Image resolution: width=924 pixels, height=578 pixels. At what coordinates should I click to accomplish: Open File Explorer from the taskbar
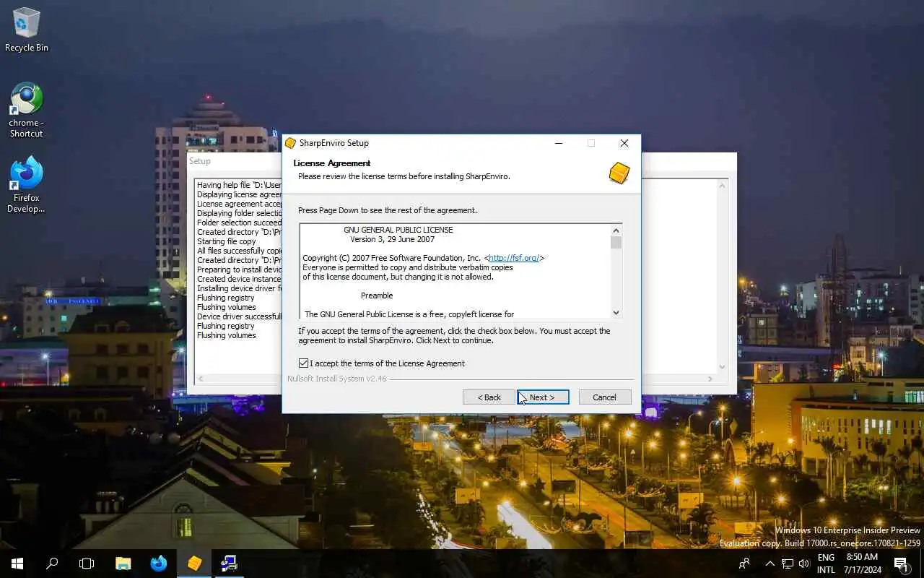click(123, 564)
